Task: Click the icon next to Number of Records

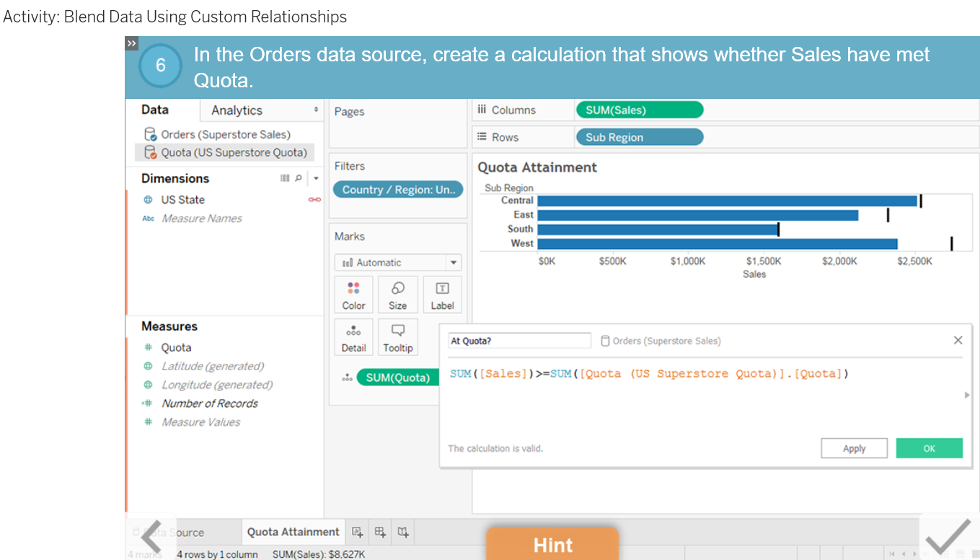Action: pos(147,403)
